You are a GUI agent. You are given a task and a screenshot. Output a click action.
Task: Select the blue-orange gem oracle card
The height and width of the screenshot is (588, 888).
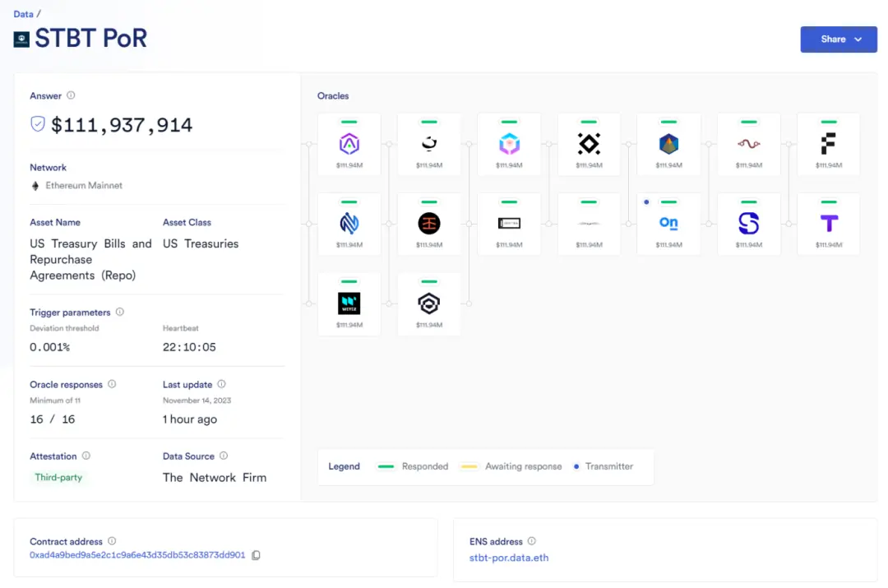tap(668, 144)
